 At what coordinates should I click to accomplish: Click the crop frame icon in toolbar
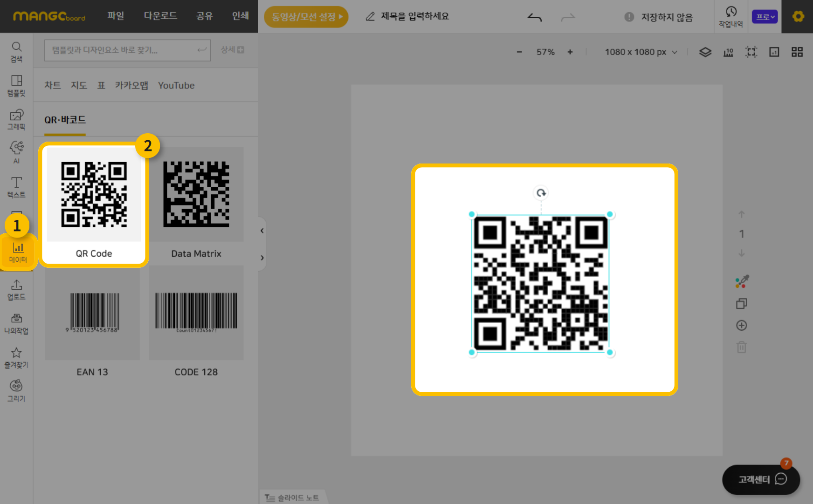point(751,52)
